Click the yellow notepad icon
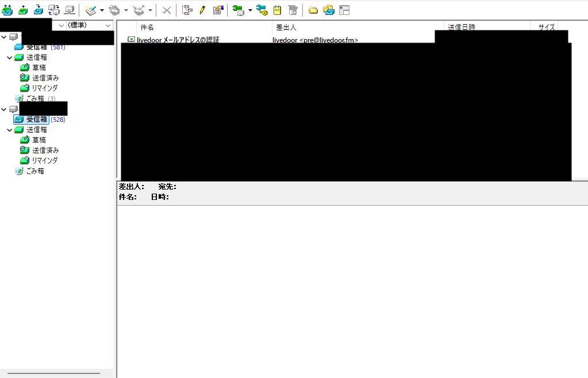The height and width of the screenshot is (378, 588). (277, 10)
